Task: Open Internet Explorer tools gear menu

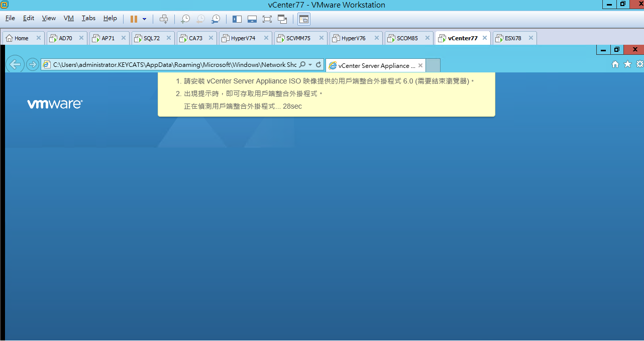Action: 639,64
